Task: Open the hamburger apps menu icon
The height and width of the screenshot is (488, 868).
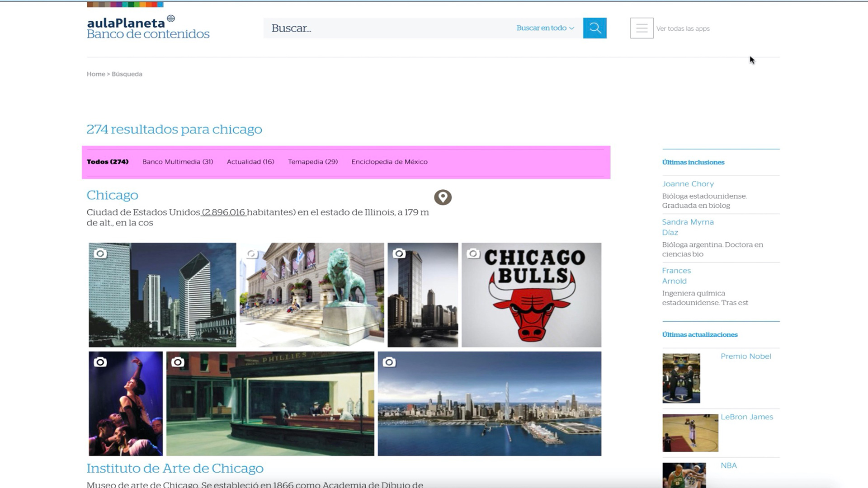Action: coord(642,28)
